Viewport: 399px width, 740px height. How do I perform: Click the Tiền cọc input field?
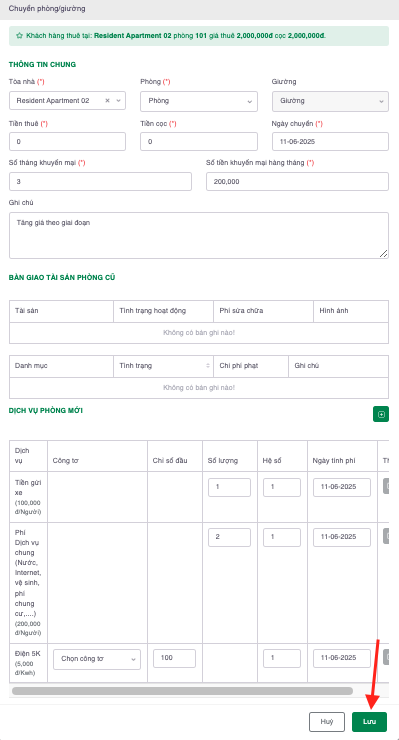point(199,142)
